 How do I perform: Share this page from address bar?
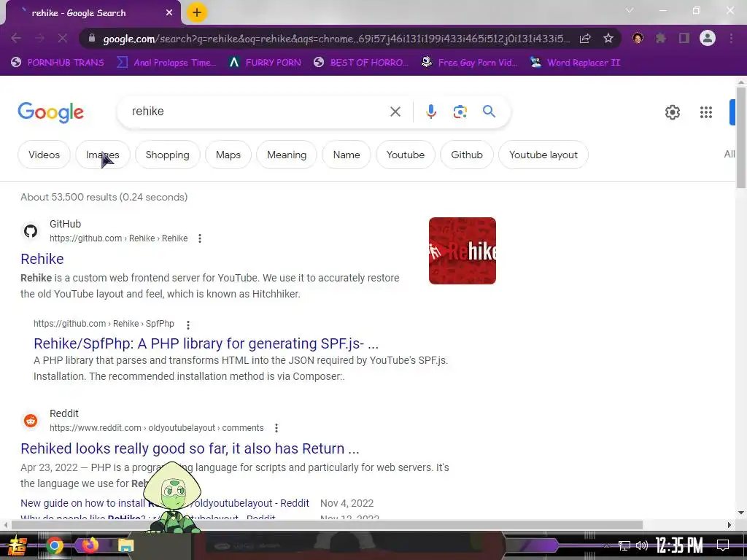(x=585, y=38)
